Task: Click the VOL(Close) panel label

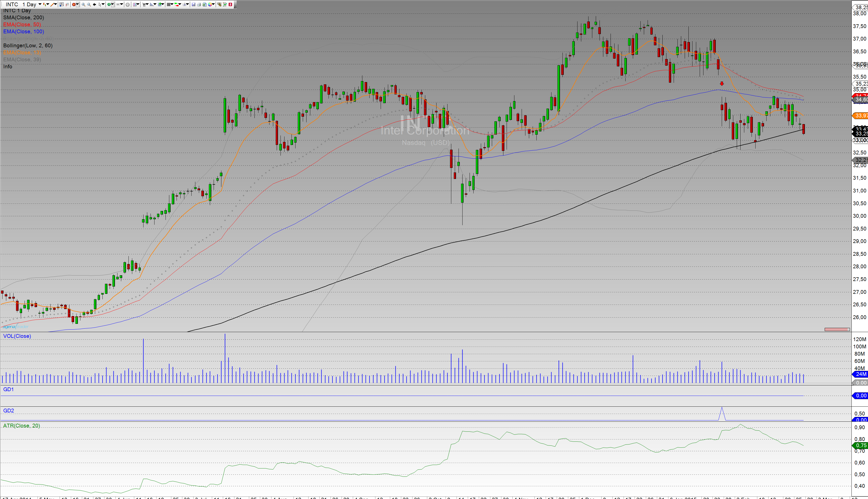Action: 17,336
